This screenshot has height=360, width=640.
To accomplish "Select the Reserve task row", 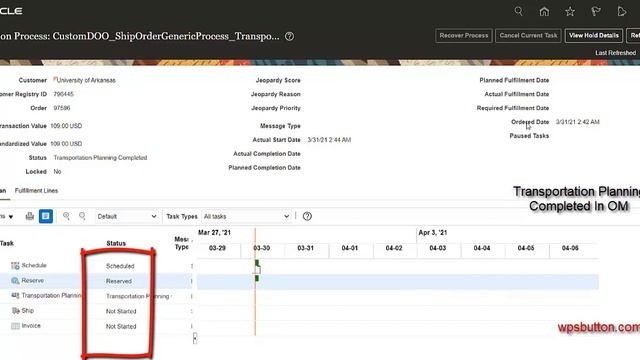I will [x=96, y=281].
